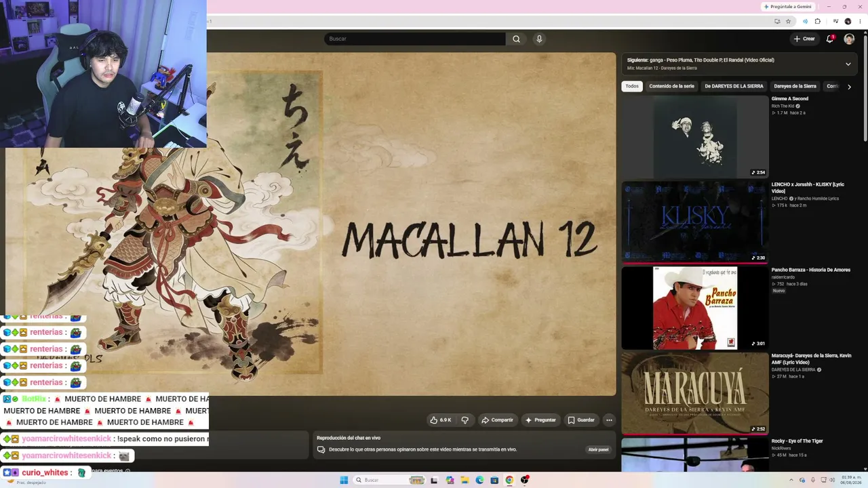Start voice search with the microphone icon

click(x=539, y=39)
